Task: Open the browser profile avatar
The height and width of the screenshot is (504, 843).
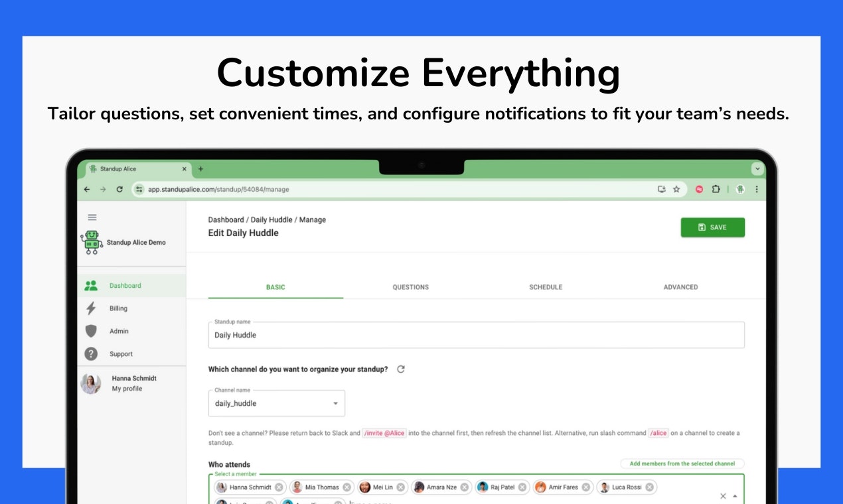Action: (x=739, y=189)
